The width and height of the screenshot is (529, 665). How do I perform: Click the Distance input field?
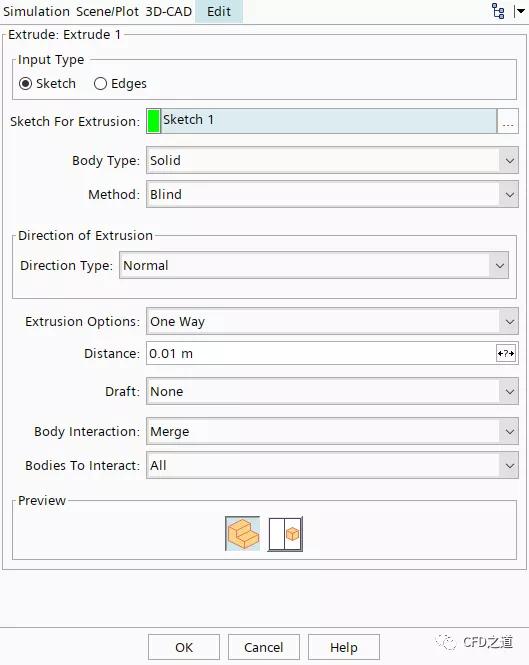click(x=321, y=353)
